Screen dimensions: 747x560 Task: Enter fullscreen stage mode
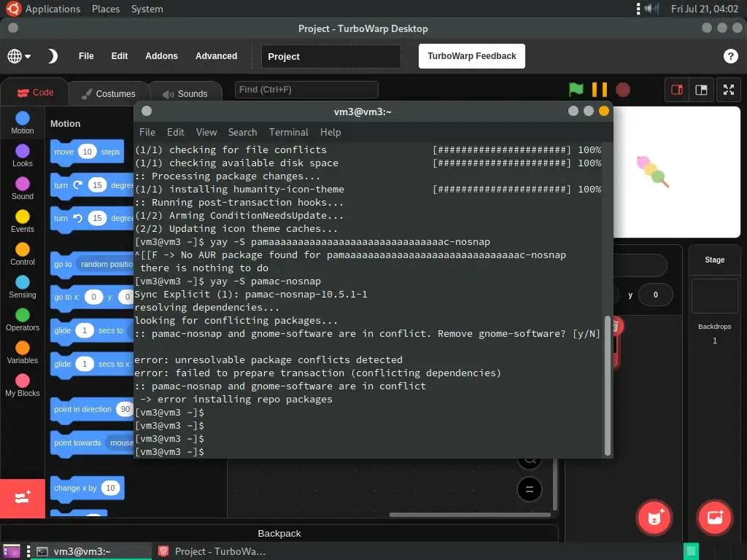[x=729, y=90]
